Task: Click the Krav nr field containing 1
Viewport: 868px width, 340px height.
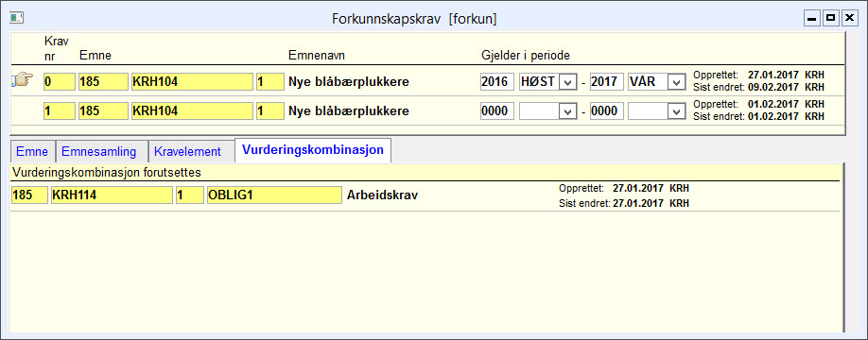Action: pos(60,111)
